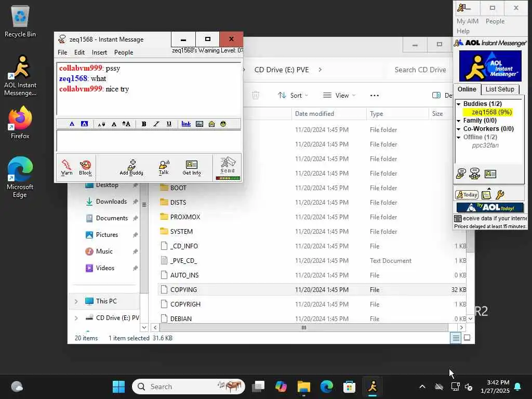Toggle bold formatting in the message
This screenshot has height=399, width=532.
click(144, 124)
